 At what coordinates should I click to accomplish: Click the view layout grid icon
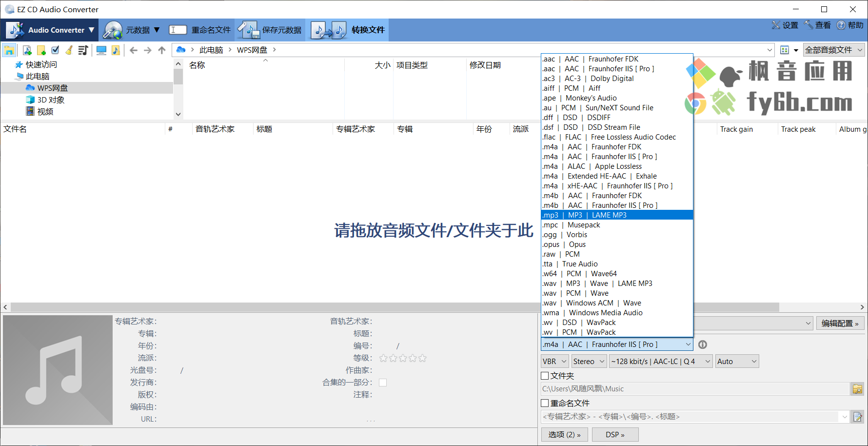pos(785,50)
